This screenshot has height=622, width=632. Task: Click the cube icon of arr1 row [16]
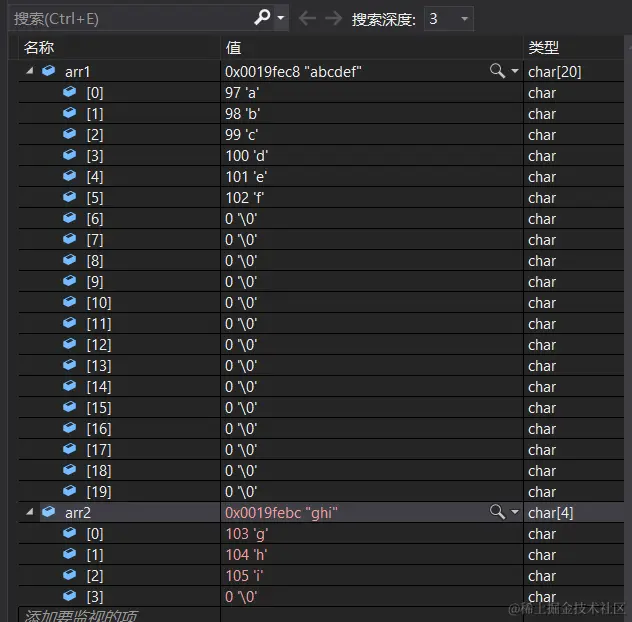(x=69, y=427)
